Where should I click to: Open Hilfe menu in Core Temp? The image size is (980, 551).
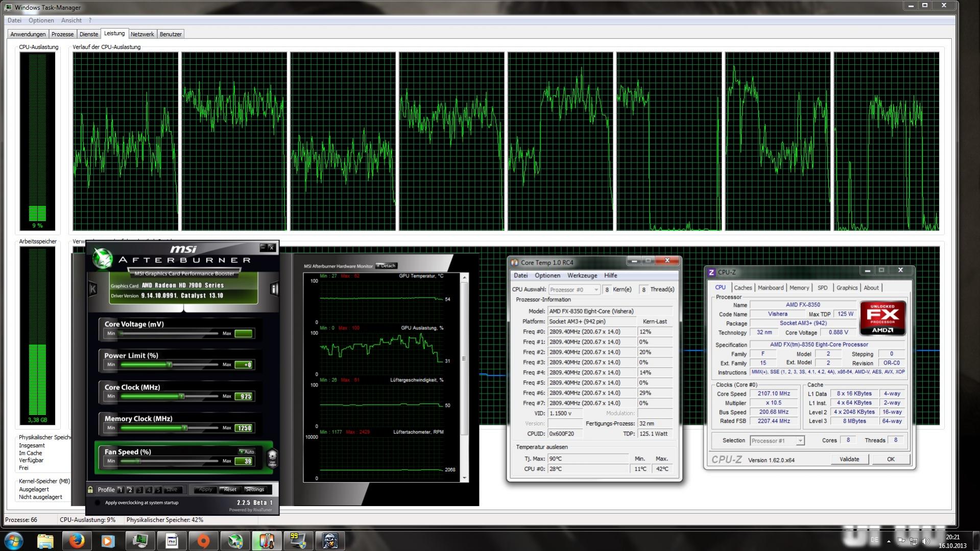tap(610, 276)
